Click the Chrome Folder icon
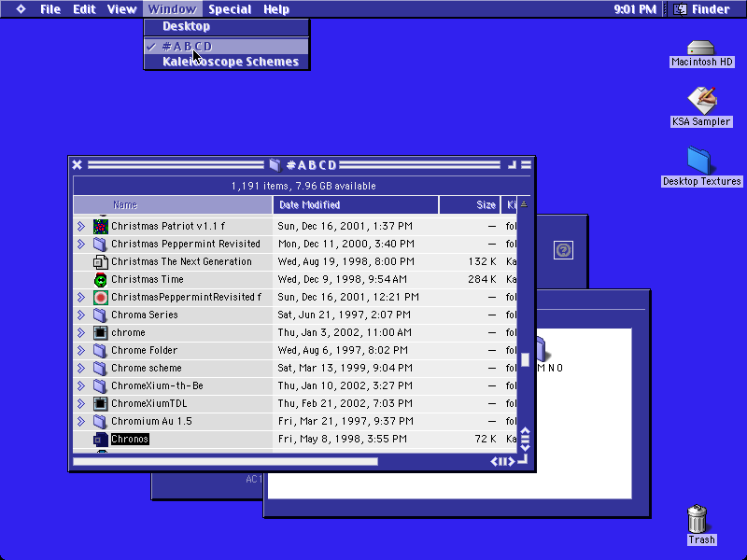Screen dimensions: 747x560 tap(100, 351)
